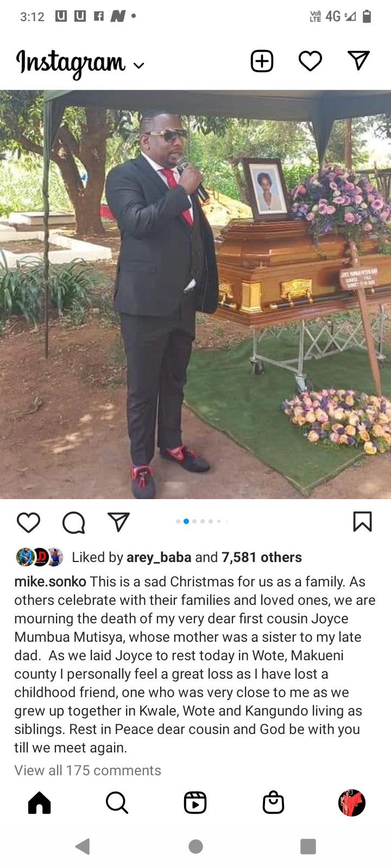Open your profile avatar tab
391x868 pixels.
coord(351,802)
